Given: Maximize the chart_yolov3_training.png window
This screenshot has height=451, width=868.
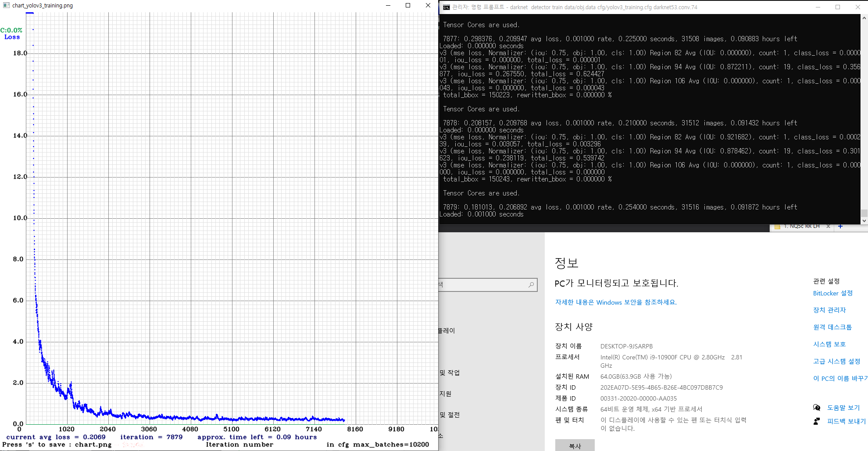Looking at the screenshot, I should click(x=408, y=5).
